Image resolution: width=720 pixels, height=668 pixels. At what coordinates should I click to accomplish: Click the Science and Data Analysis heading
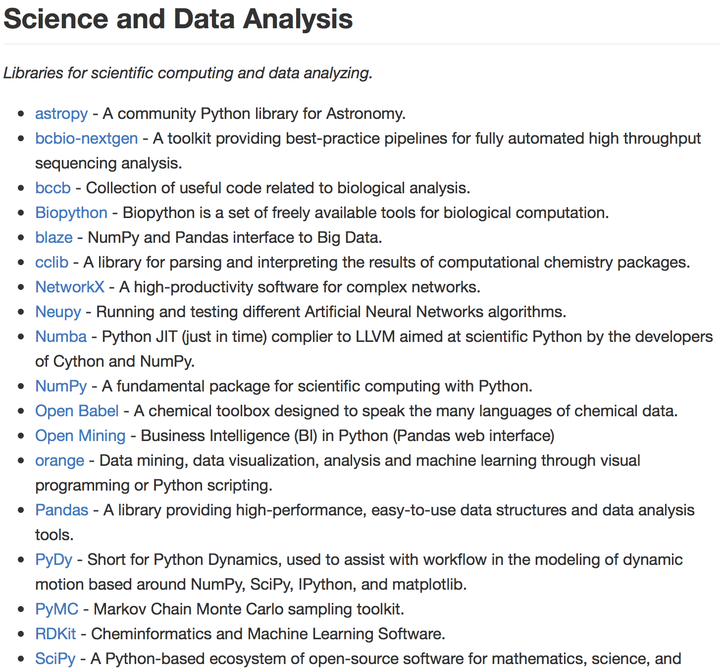178,19
